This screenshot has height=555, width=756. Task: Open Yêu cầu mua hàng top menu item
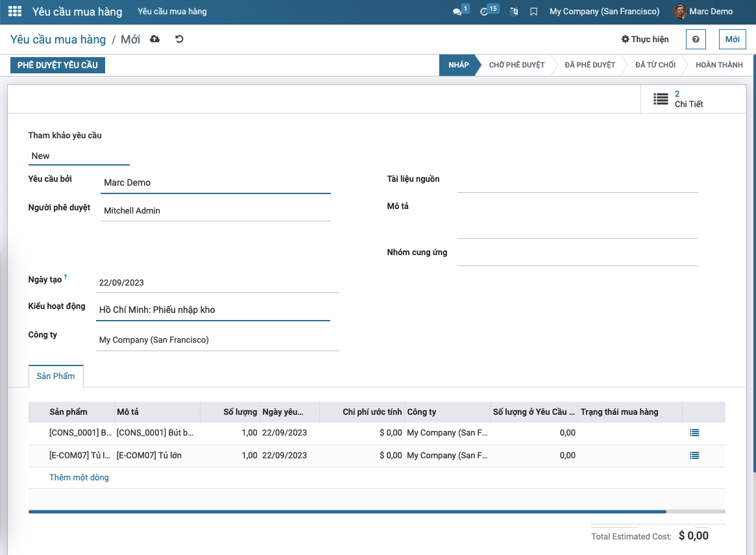[172, 12]
